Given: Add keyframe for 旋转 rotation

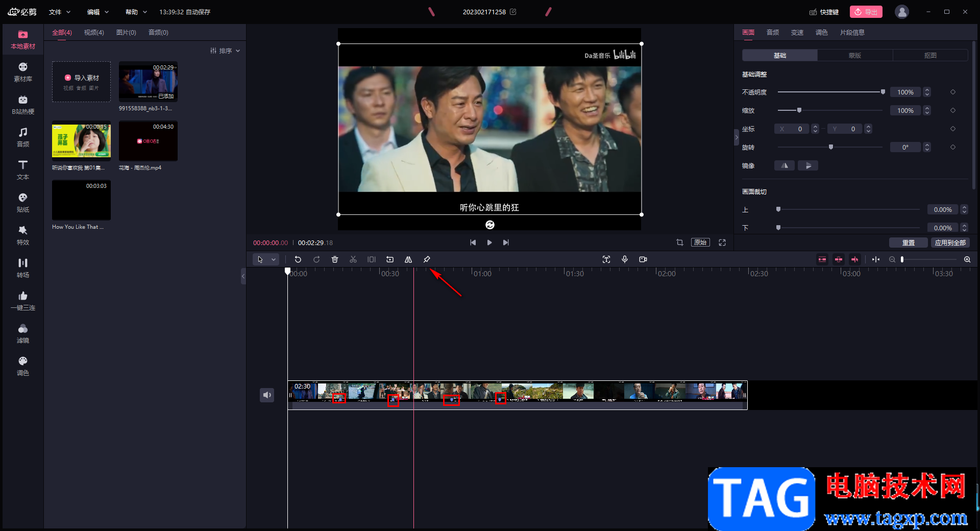Looking at the screenshot, I should (953, 147).
